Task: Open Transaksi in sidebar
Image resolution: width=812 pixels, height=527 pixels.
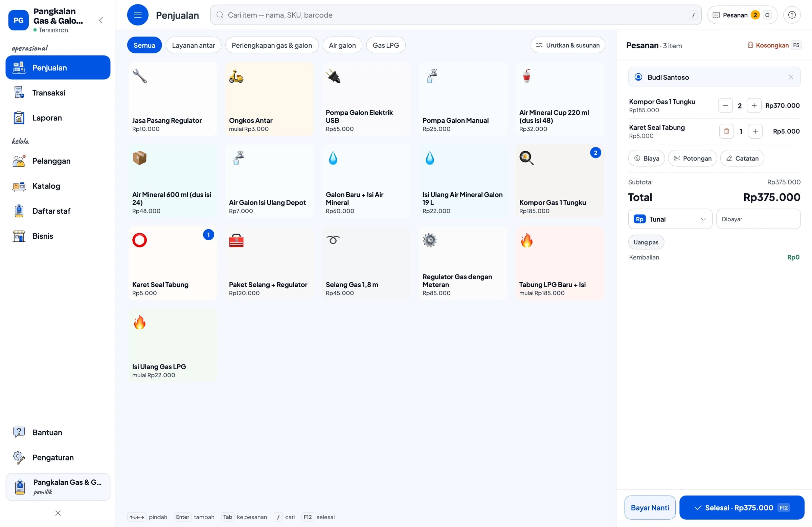Action: [58, 92]
